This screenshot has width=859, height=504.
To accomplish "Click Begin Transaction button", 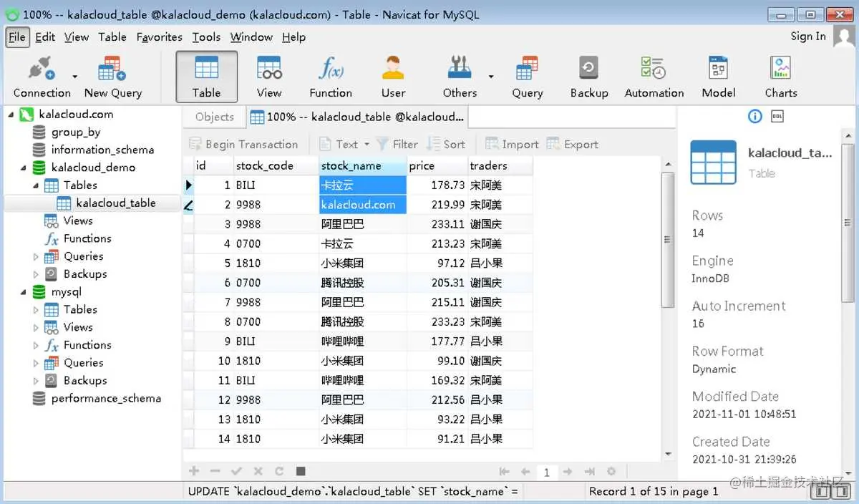I will [x=243, y=144].
